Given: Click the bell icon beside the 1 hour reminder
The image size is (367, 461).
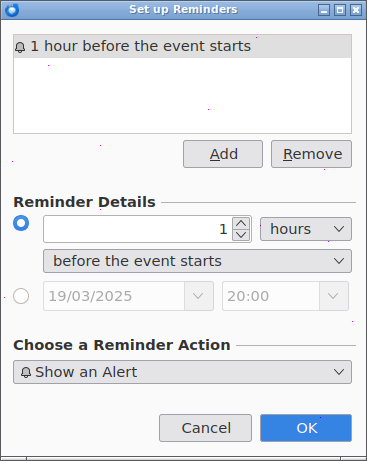Looking at the screenshot, I should pos(20,47).
